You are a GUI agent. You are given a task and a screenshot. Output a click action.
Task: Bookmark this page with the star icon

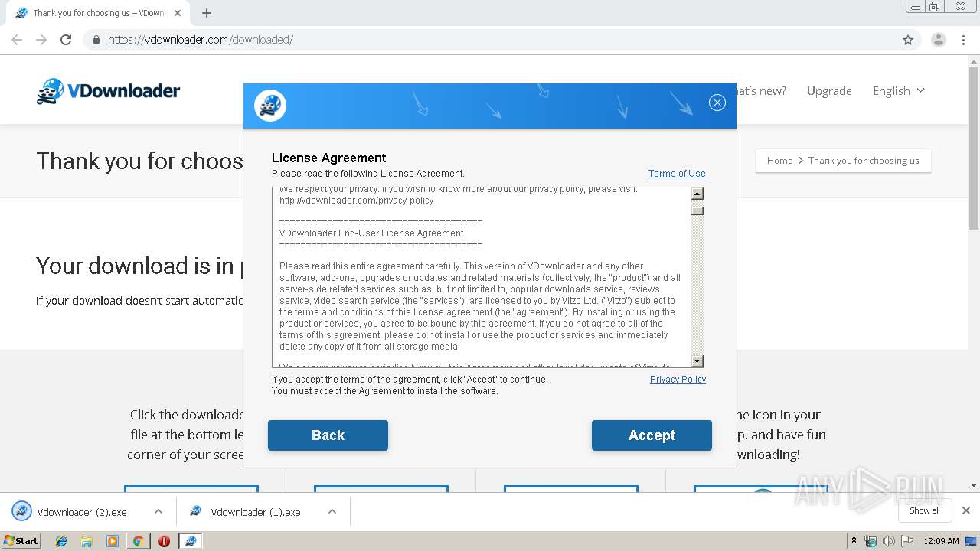(x=908, y=40)
